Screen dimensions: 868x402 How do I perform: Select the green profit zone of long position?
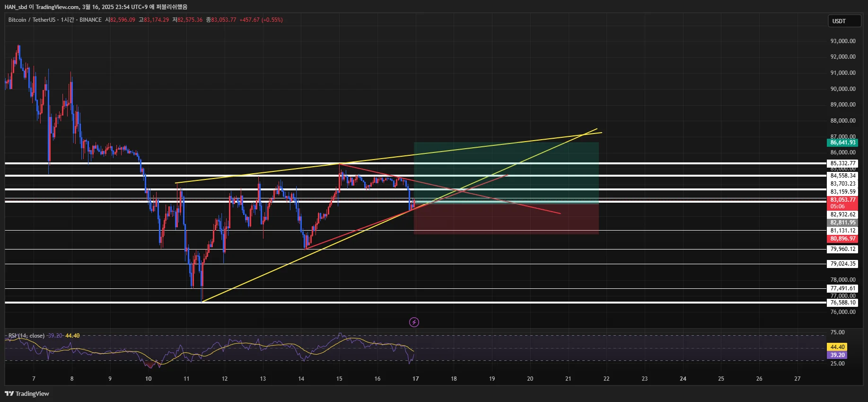[x=506, y=173]
